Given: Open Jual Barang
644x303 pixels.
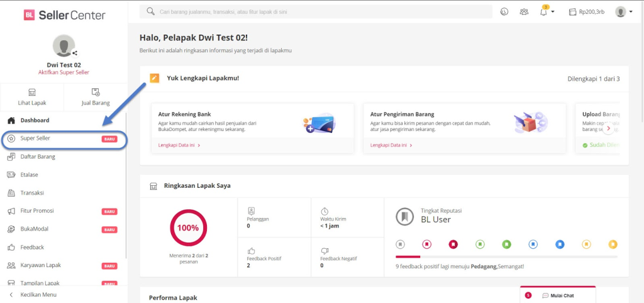Looking at the screenshot, I should point(96,97).
